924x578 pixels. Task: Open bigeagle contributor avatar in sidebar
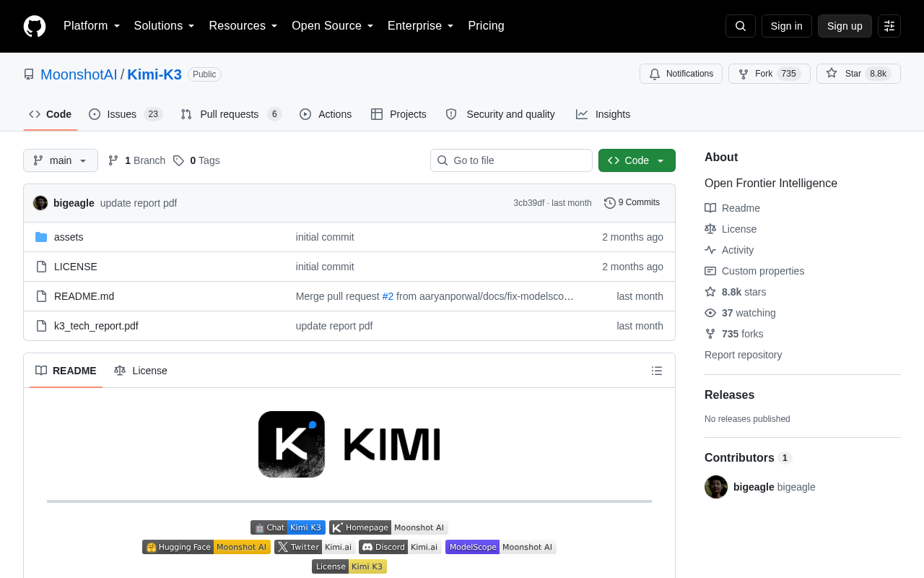tap(716, 487)
